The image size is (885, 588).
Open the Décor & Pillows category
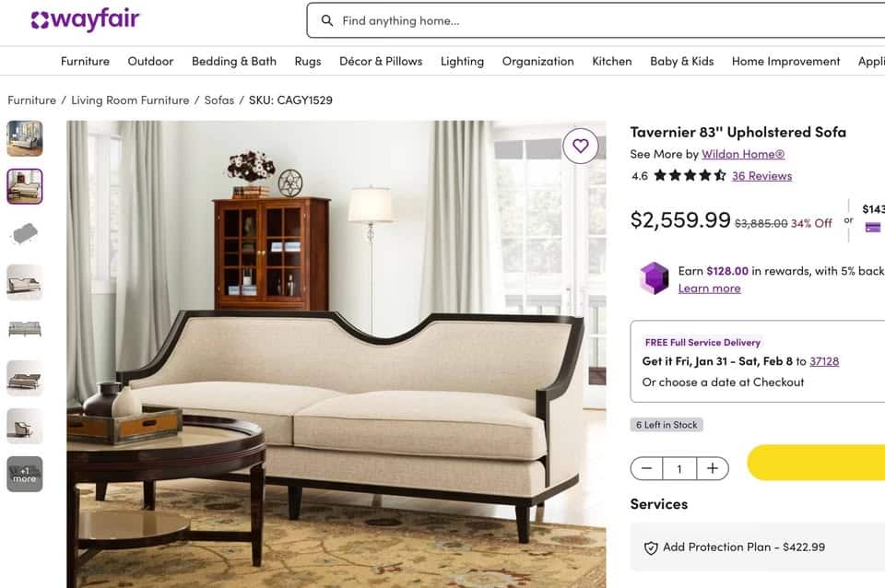(x=381, y=61)
